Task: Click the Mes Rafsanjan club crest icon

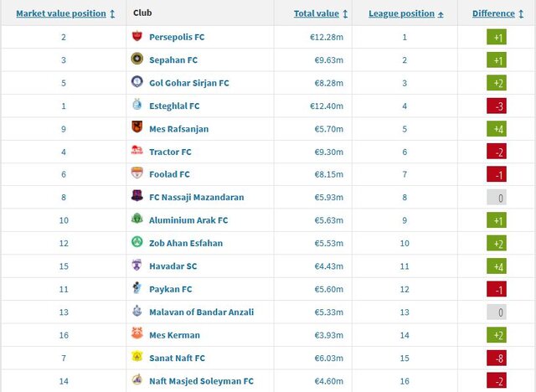Action: [137, 128]
